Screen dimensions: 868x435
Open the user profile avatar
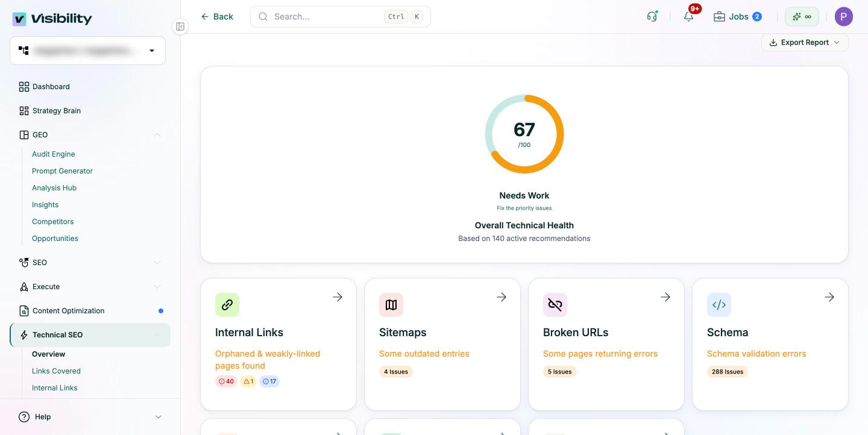tap(844, 16)
